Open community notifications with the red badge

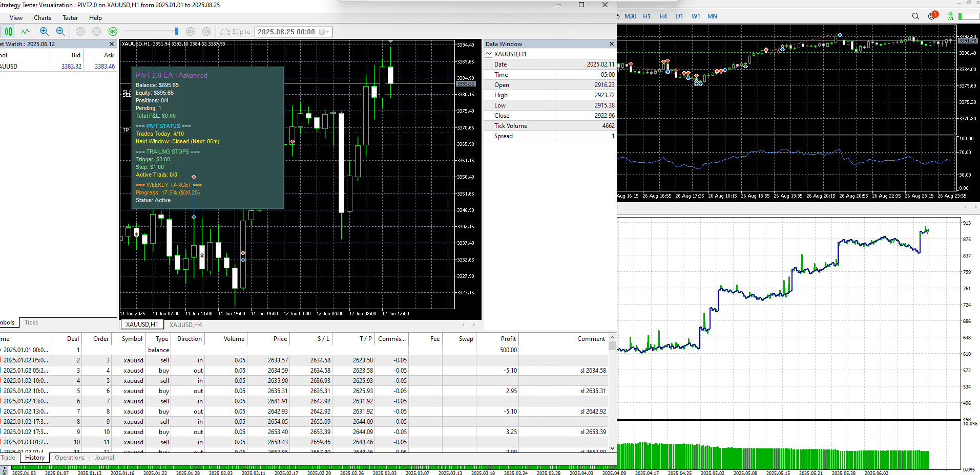[x=932, y=16]
